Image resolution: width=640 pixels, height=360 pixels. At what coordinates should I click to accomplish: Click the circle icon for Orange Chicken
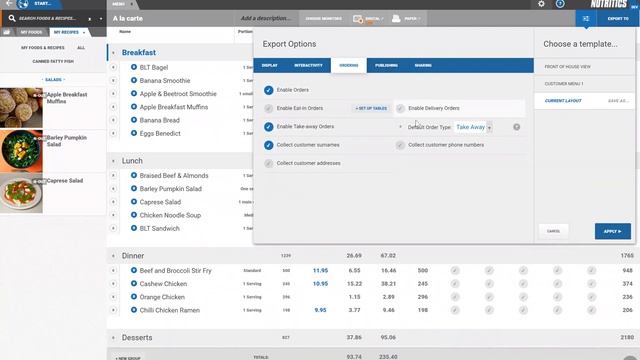(x=133, y=297)
